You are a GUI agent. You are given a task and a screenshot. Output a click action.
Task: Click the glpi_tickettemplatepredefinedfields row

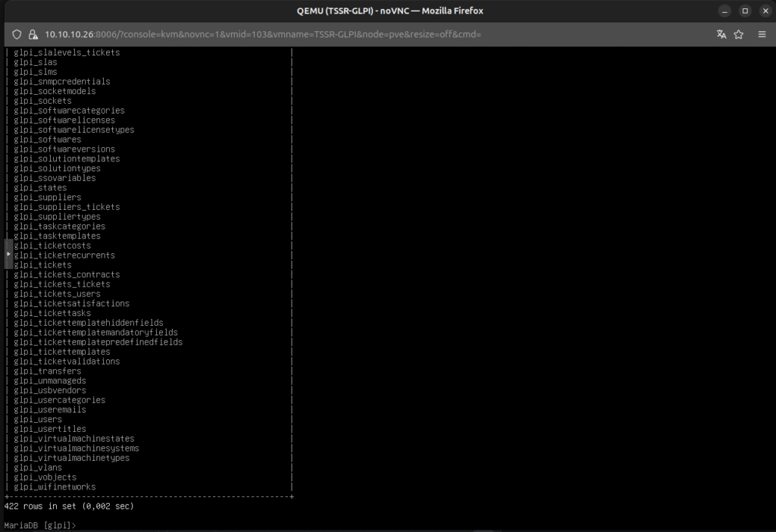pos(98,343)
